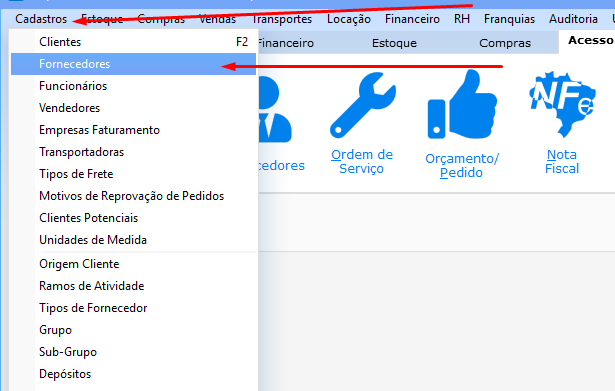Open the Cadastros menu

click(41, 19)
